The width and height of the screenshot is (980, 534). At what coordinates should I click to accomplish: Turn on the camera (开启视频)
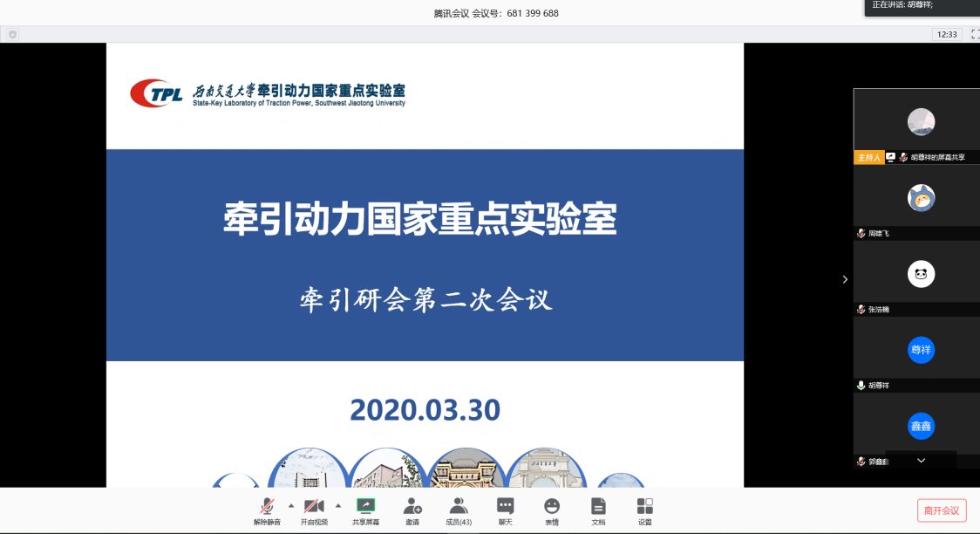pos(314,510)
